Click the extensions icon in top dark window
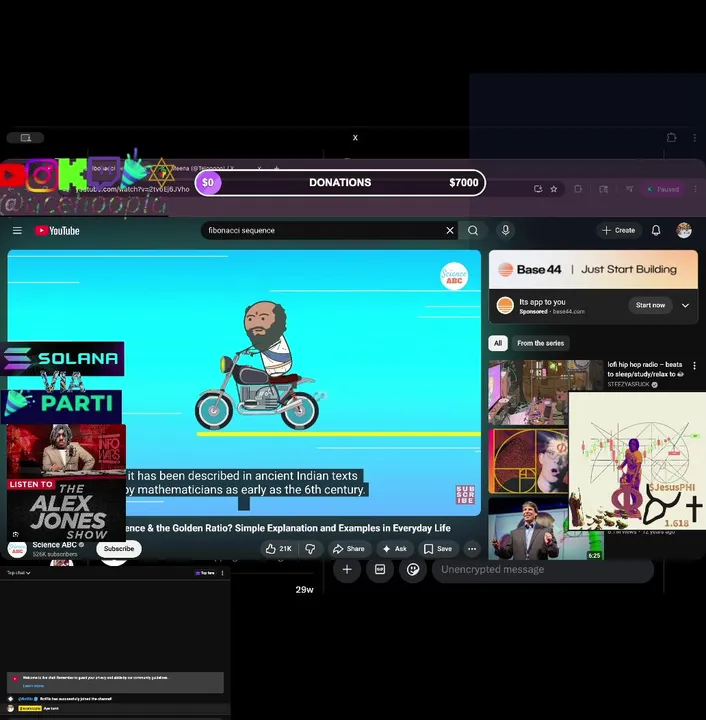 click(x=671, y=137)
